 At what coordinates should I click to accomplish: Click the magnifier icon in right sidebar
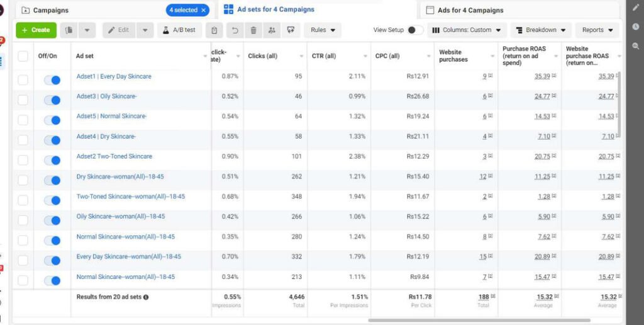[x=635, y=46]
